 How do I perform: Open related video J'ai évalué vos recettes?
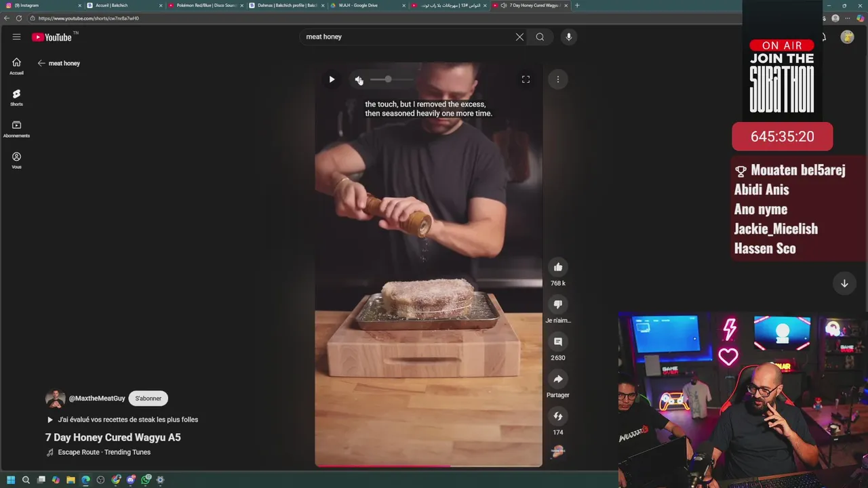coord(122,420)
